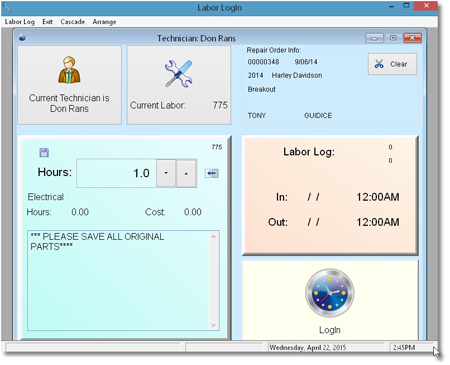This screenshot has width=450, height=365.
Task: Click the wrench and screwdriver icon
Action: pos(179,74)
